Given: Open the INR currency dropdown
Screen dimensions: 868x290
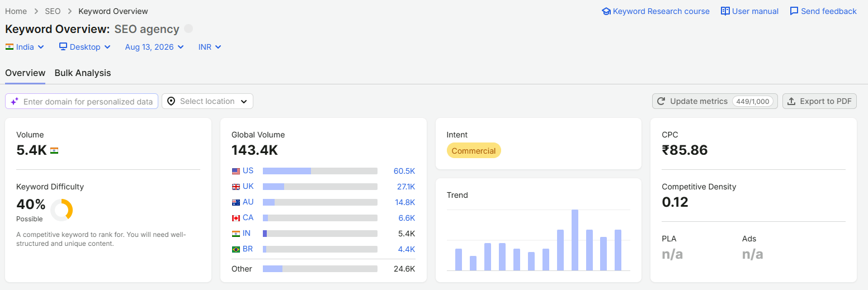Looking at the screenshot, I should click(x=210, y=47).
